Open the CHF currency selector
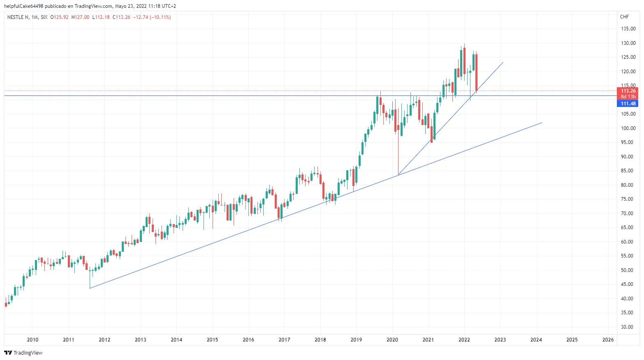Viewport: 644px width, 360px height. (624, 17)
